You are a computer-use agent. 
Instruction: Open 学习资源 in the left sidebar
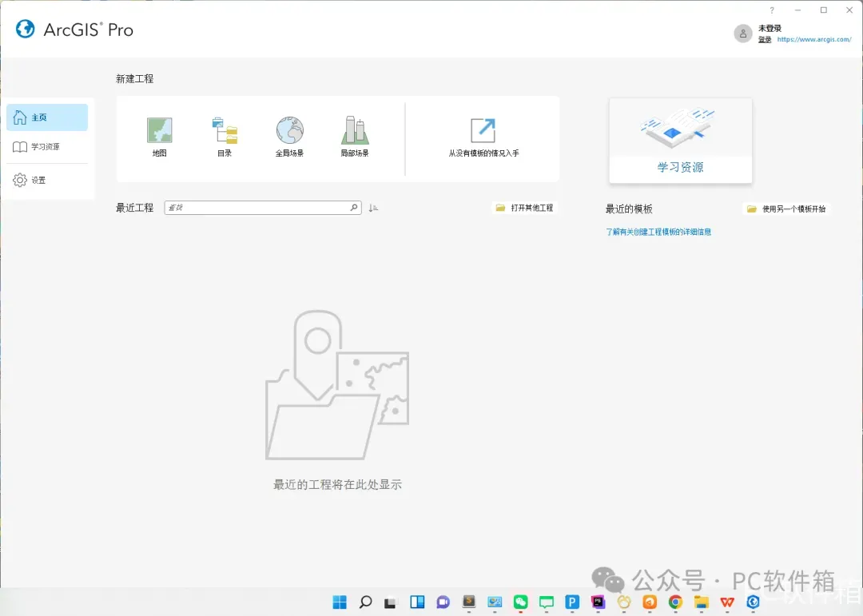(47, 146)
